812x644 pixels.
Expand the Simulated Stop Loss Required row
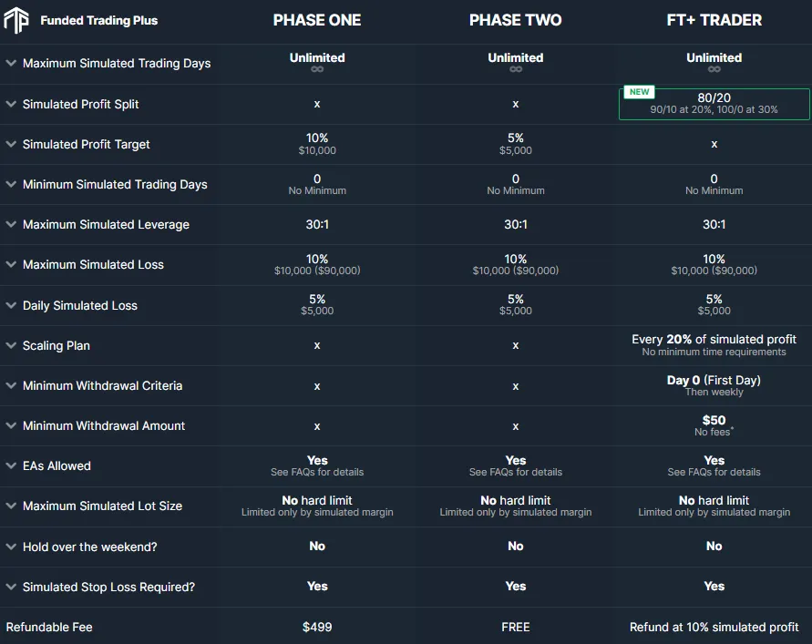pyautogui.click(x=10, y=586)
